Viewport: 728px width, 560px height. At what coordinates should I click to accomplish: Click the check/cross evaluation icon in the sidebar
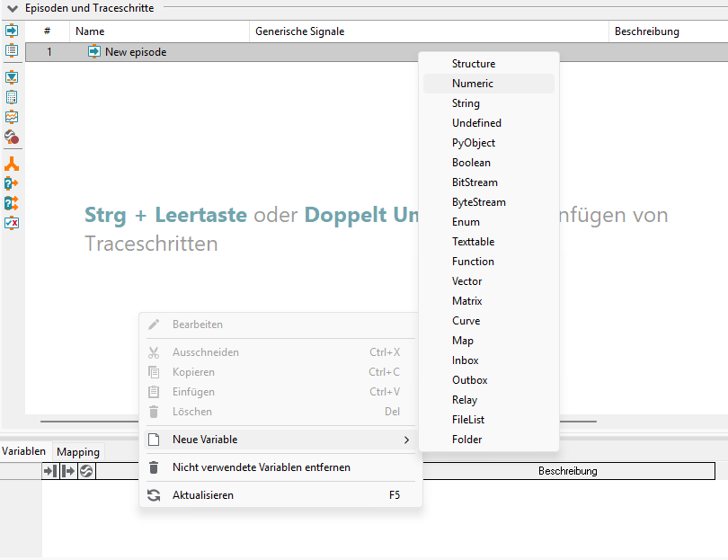(12, 223)
